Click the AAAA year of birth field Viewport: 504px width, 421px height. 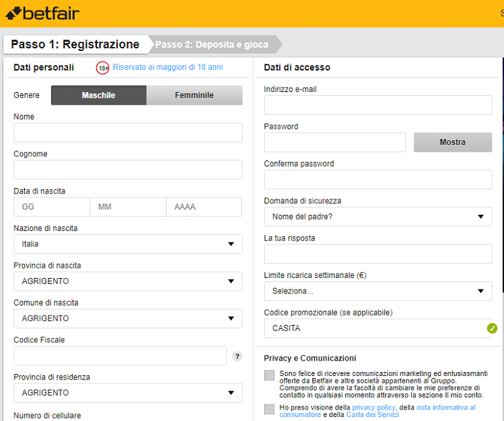(204, 207)
